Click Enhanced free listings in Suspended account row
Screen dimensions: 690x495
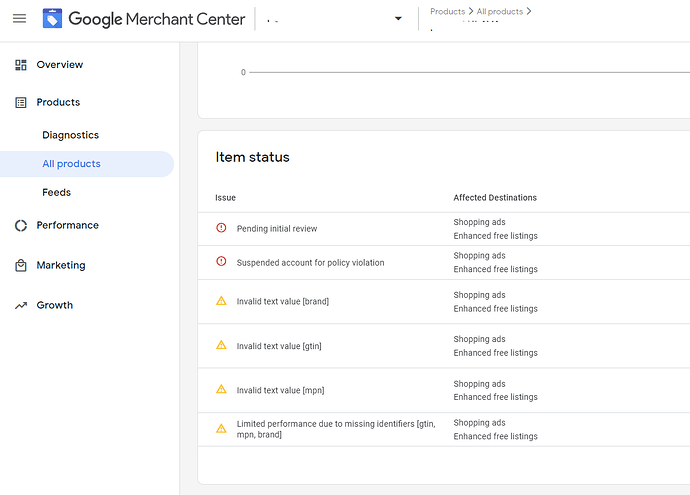point(495,269)
